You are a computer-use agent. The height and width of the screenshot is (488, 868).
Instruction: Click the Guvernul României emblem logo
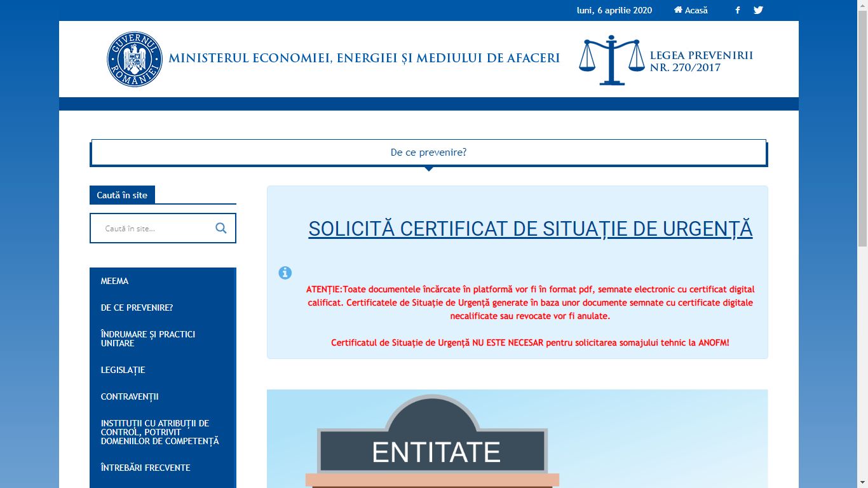[134, 59]
